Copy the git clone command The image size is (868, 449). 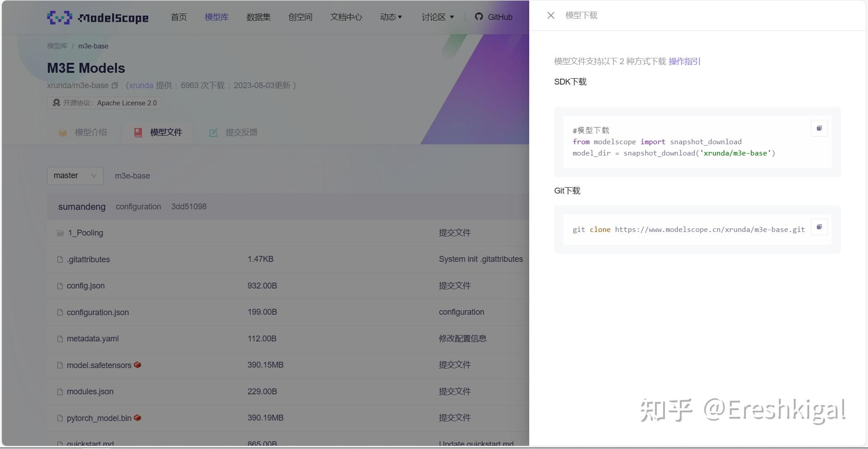(819, 227)
